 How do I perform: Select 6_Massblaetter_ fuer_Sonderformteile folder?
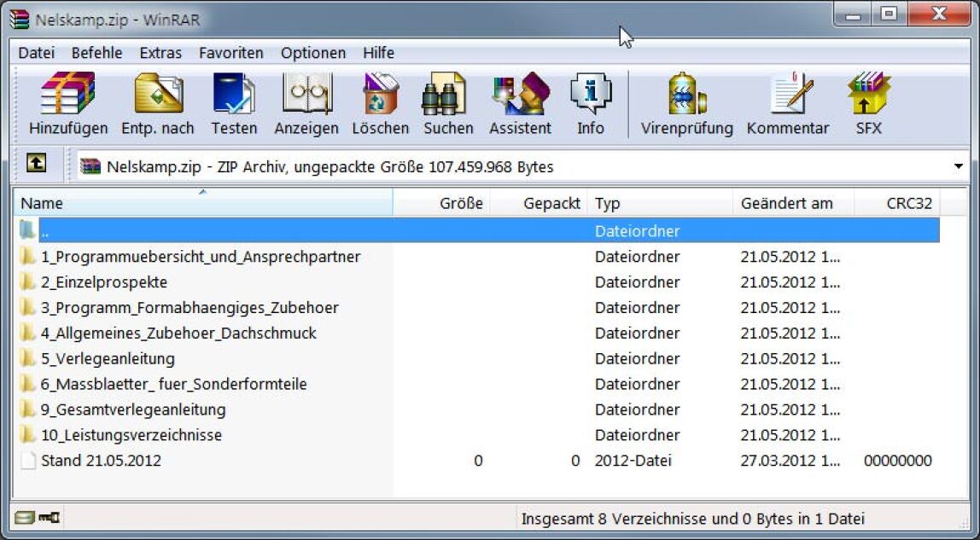pyautogui.click(x=174, y=384)
